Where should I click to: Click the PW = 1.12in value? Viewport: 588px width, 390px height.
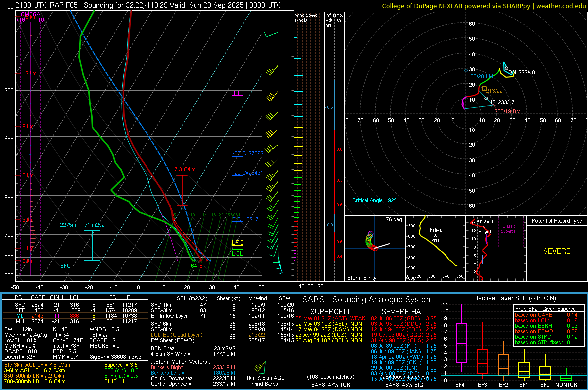(19, 329)
